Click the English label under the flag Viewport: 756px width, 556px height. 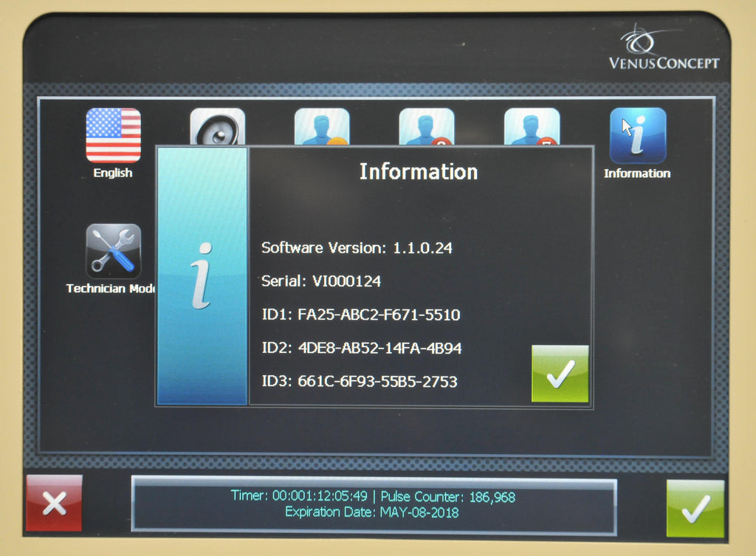click(113, 173)
